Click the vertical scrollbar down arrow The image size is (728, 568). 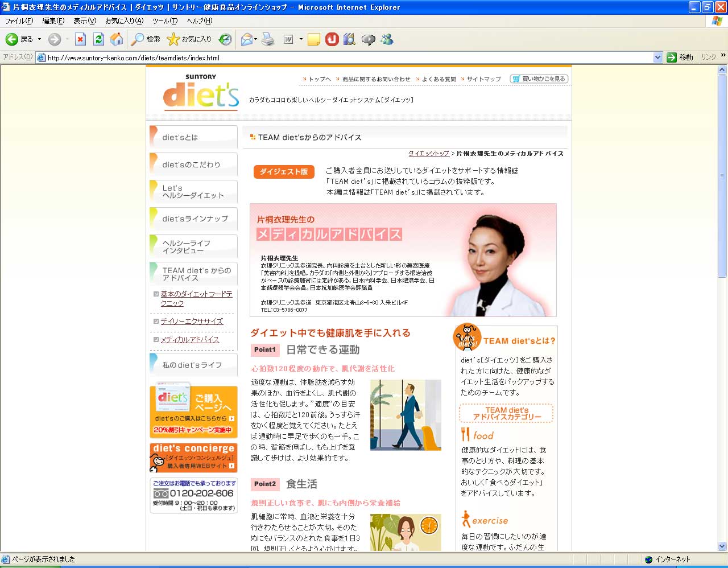click(722, 546)
